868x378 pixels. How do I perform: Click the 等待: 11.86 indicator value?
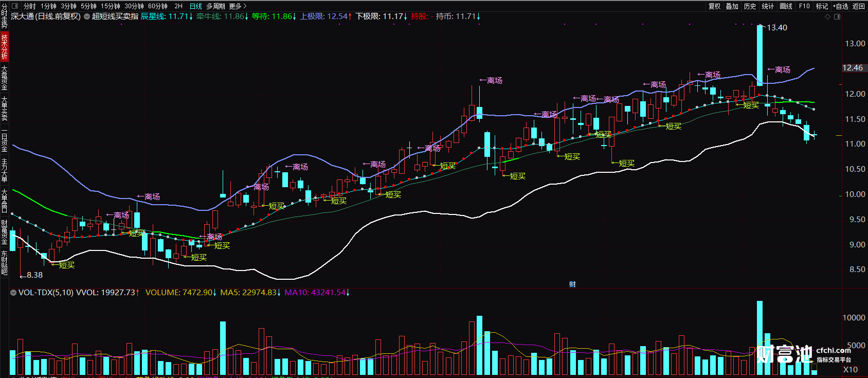coord(274,16)
